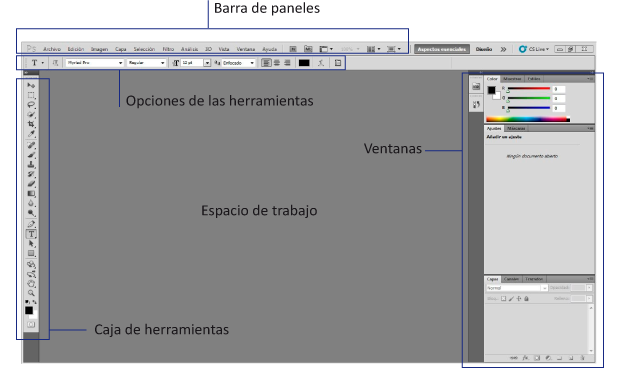This screenshot has height=369, width=620.
Task: Switch to the Estilos tab
Action: coord(534,79)
